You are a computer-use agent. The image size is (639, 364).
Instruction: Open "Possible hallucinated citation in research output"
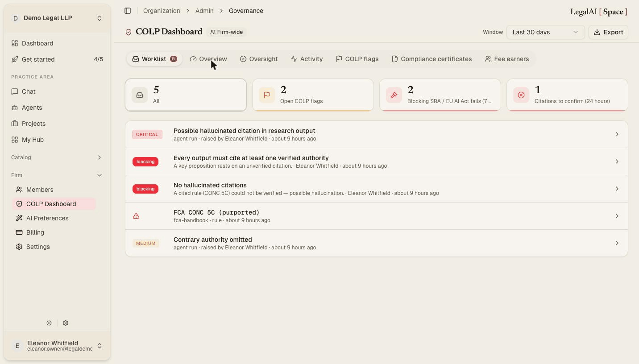pos(377,134)
